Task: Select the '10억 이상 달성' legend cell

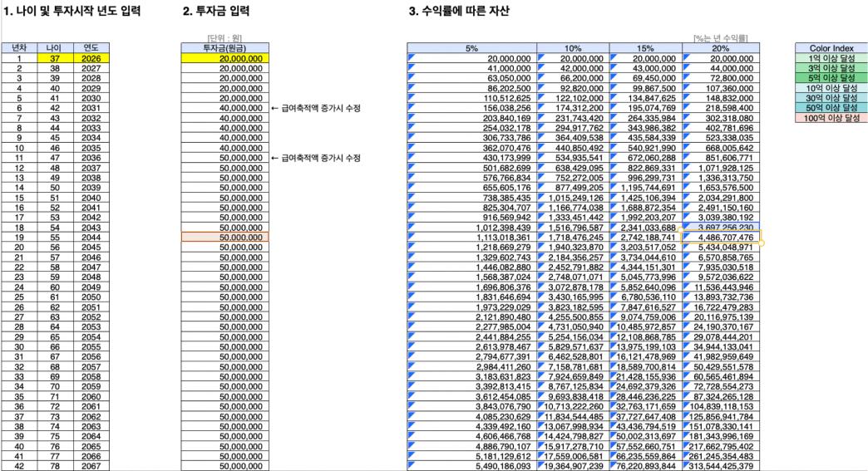Action: [831, 89]
